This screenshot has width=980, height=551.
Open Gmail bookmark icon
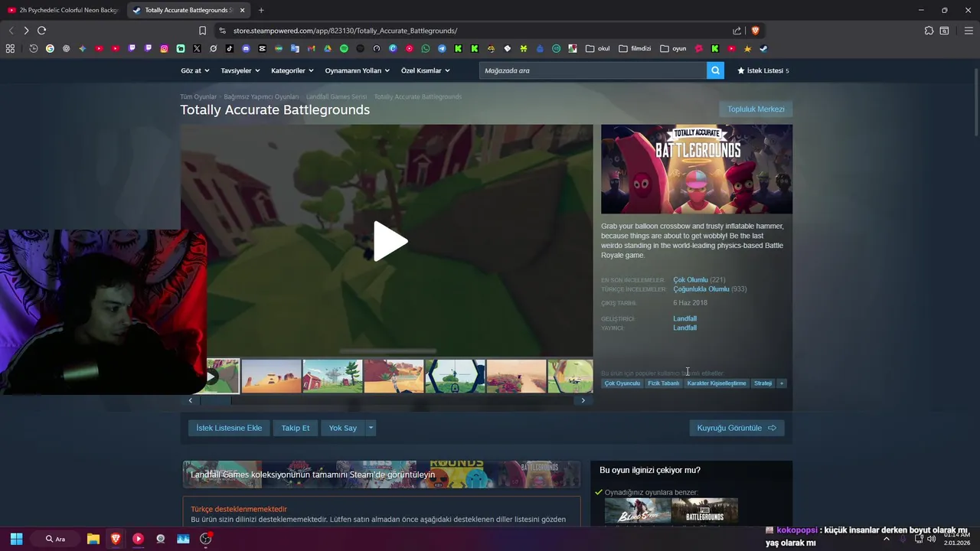311,48
